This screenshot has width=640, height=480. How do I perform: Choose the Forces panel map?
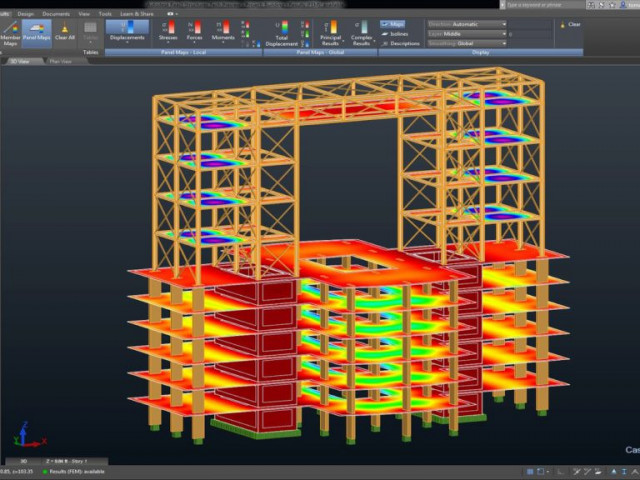[195, 31]
